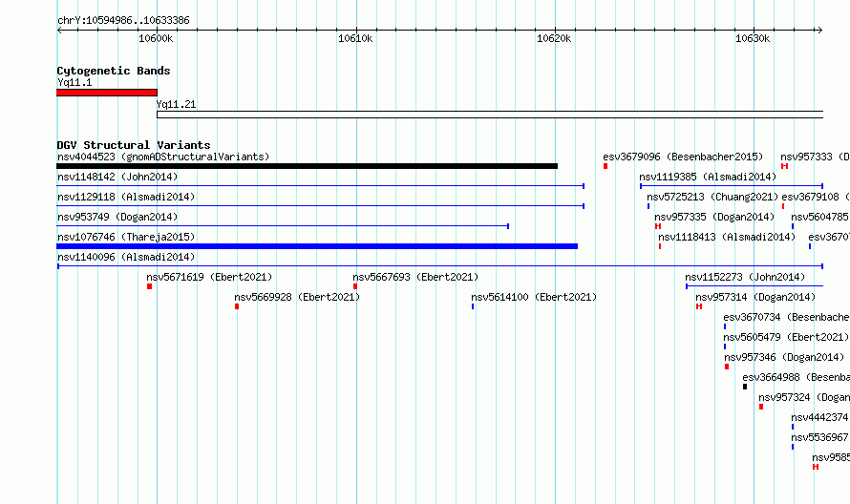The image size is (850, 504).
Task: Select the nsv1076746 Thareja2015 thick blue bar
Action: click(x=317, y=246)
